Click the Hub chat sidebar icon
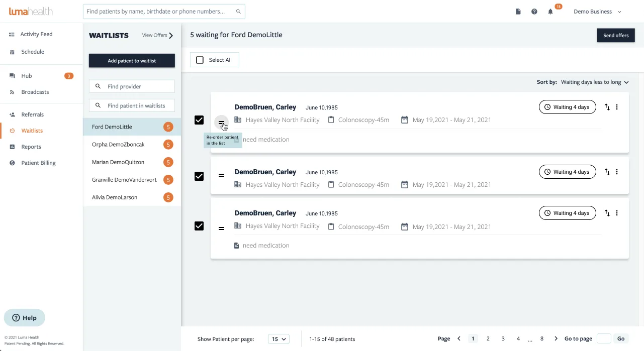The width and height of the screenshot is (644, 351). point(12,76)
